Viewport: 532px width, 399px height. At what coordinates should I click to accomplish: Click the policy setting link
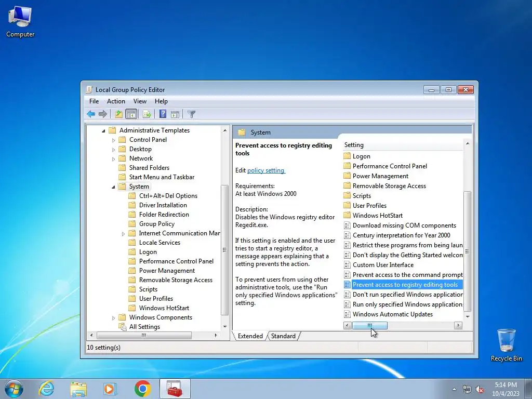coord(267,170)
